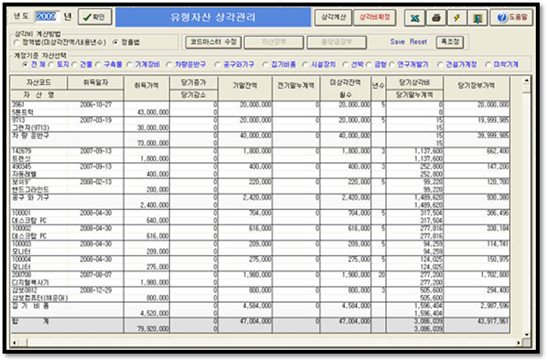548x362 pixels.
Task: Choose the 금형 asset category radio
Action: 369,65
